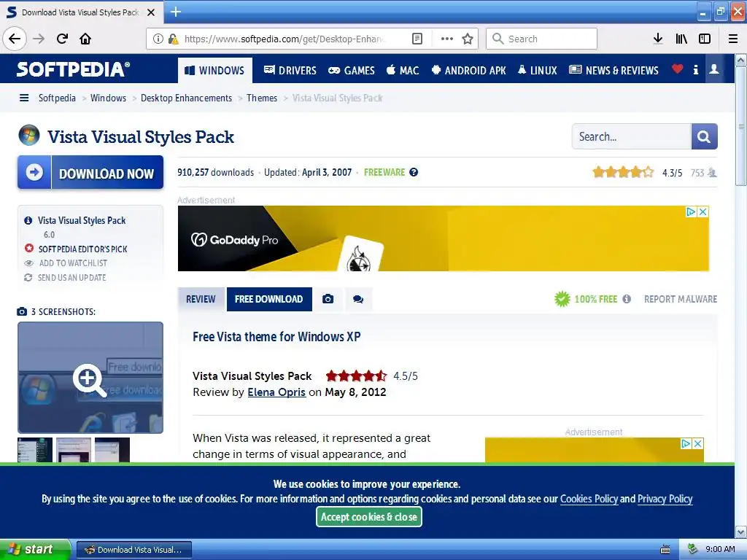Open the AdChoices icon on GoDaddy ad

click(x=691, y=212)
